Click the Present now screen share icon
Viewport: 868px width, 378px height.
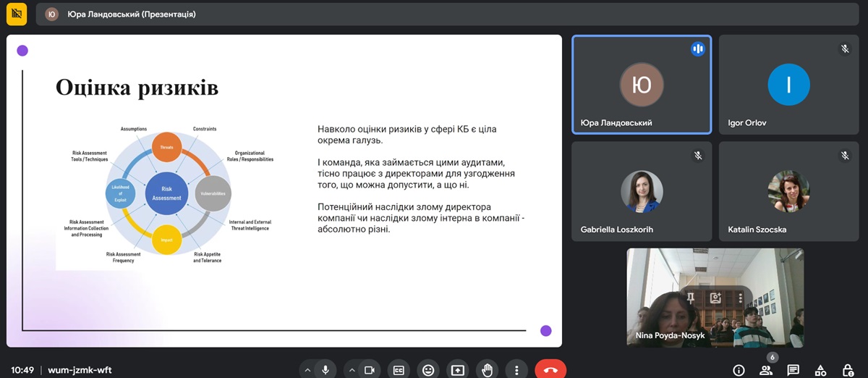457,370
